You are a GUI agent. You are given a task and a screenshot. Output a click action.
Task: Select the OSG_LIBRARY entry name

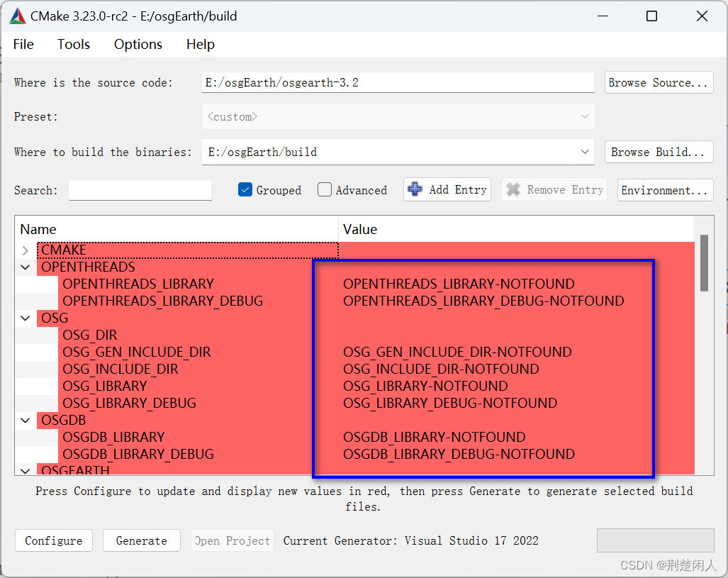coord(104,386)
